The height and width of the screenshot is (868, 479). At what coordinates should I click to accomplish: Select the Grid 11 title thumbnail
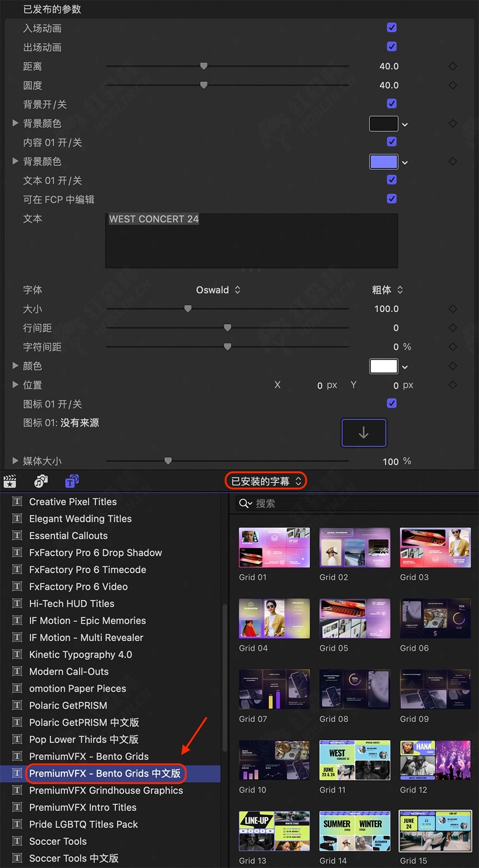(x=355, y=760)
